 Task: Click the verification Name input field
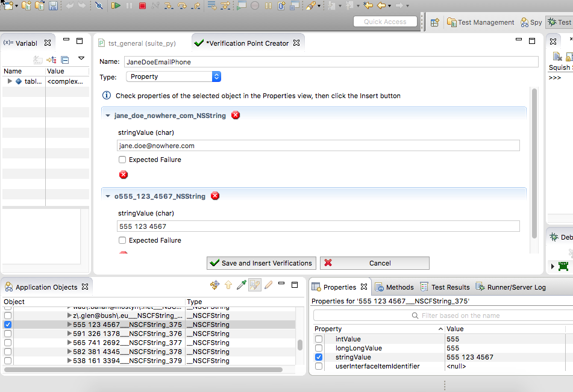point(330,62)
